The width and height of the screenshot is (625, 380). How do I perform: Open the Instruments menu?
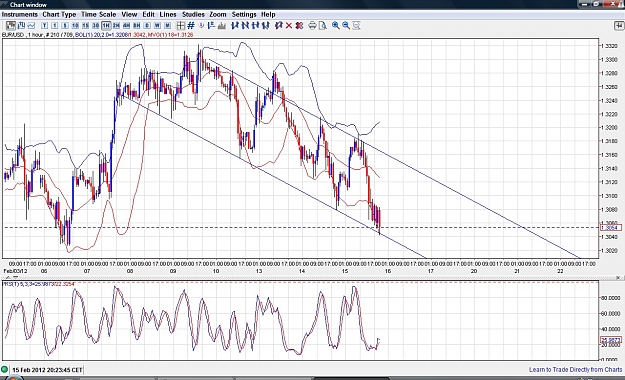pos(20,14)
